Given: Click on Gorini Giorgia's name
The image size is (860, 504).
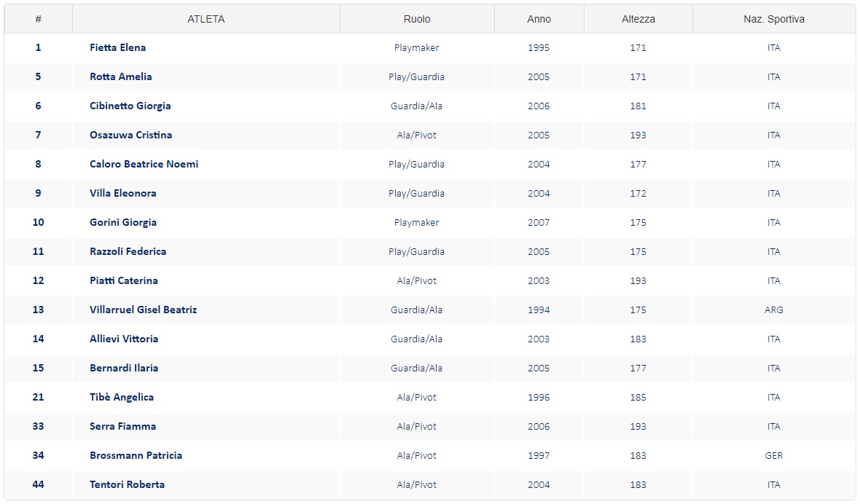Looking at the screenshot, I should coord(123,223).
